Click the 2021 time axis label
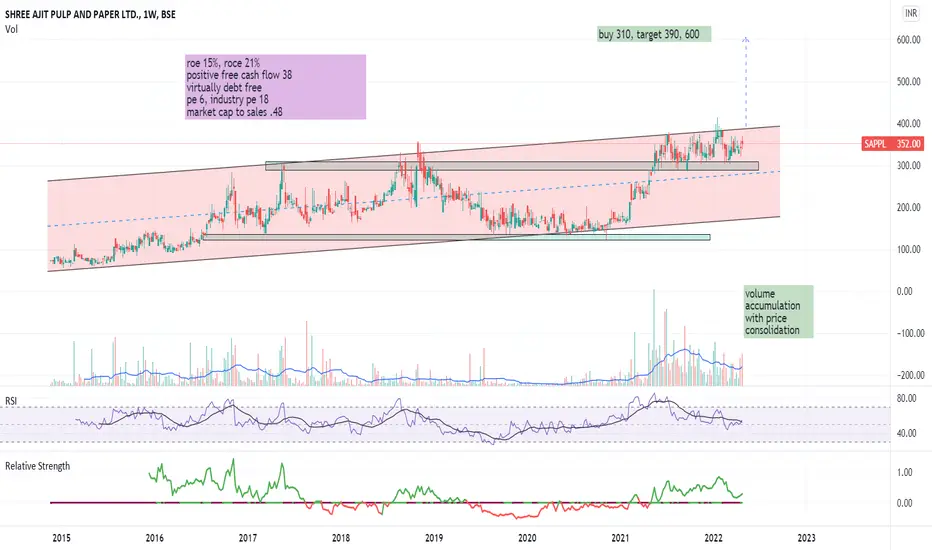Image resolution: width=932 pixels, height=550 pixels. coord(620,538)
